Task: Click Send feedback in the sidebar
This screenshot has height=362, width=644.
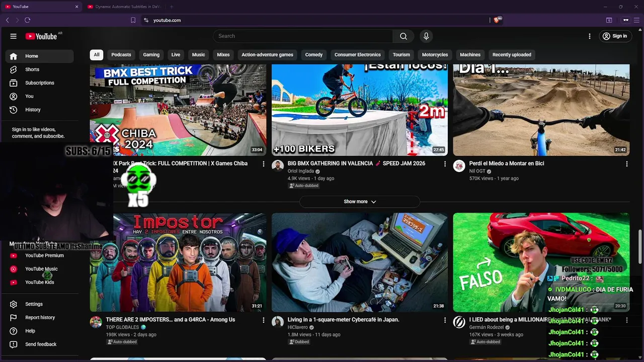Action: point(39,344)
